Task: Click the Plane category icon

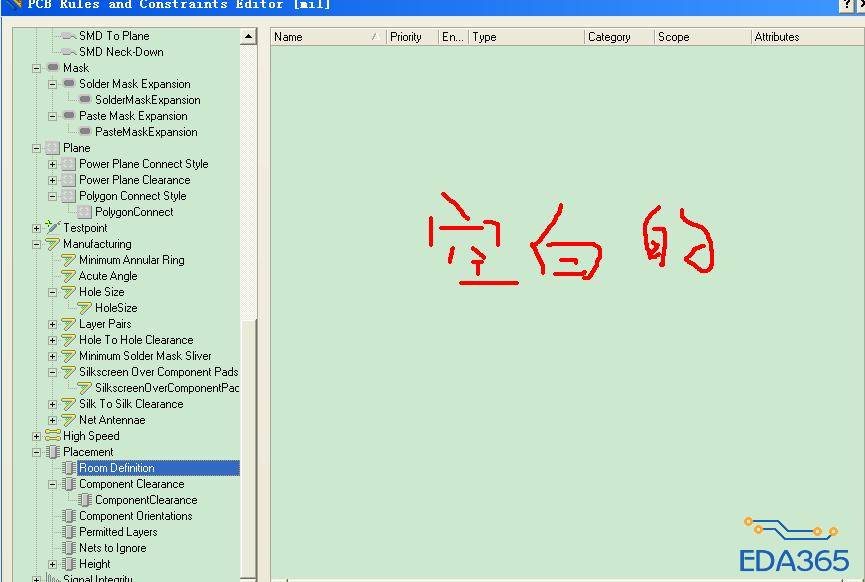Action: (52, 148)
